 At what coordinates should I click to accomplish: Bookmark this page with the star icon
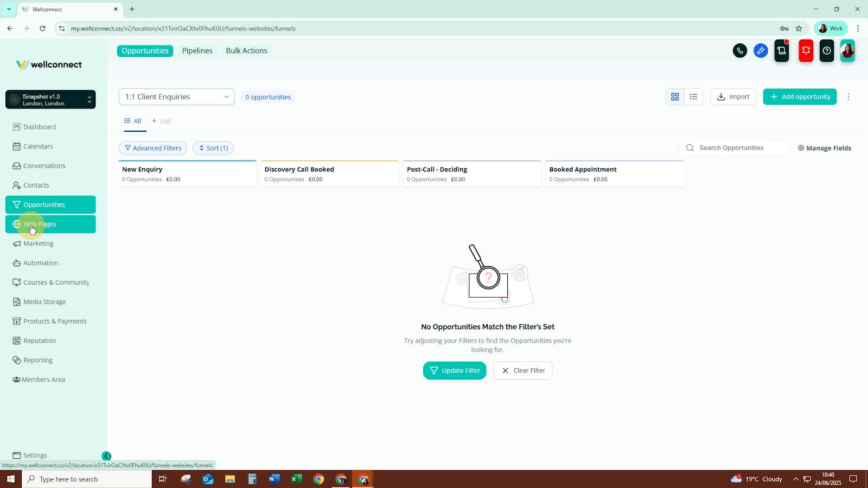pos(799,29)
